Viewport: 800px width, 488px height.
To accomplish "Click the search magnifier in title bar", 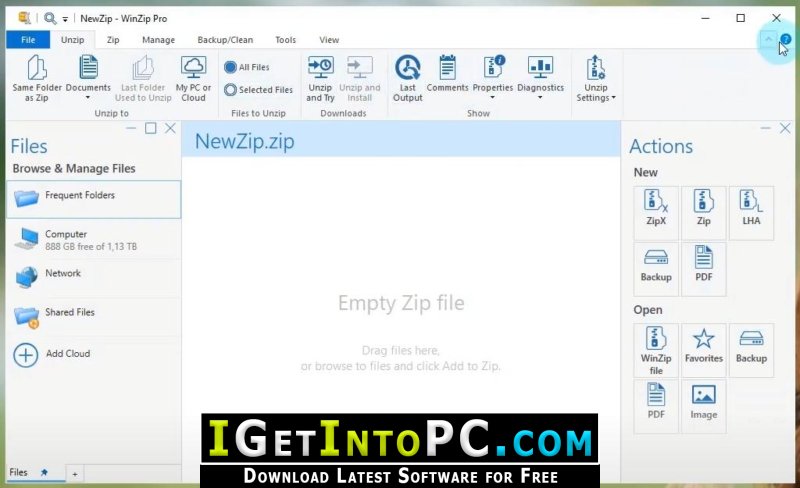I will (x=49, y=18).
